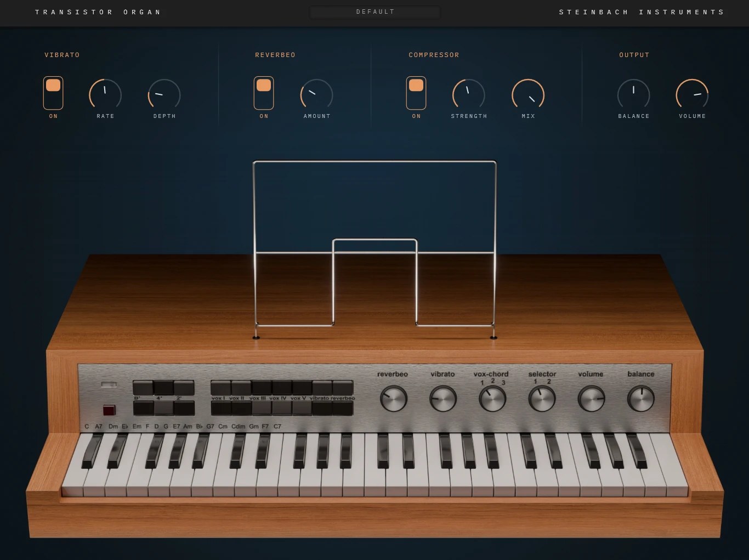Click the Compressor MIX knob

[x=528, y=94]
